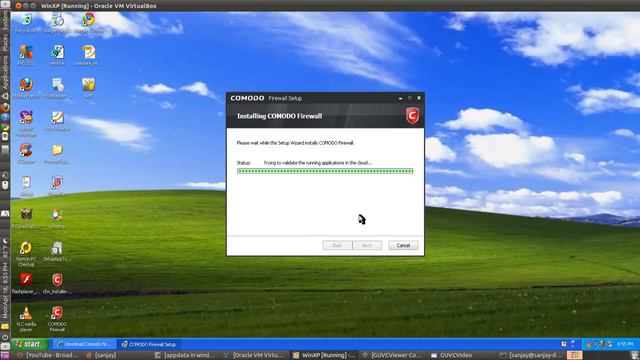
Task: Close the COMODO Firewall Setup window
Action: click(419, 98)
